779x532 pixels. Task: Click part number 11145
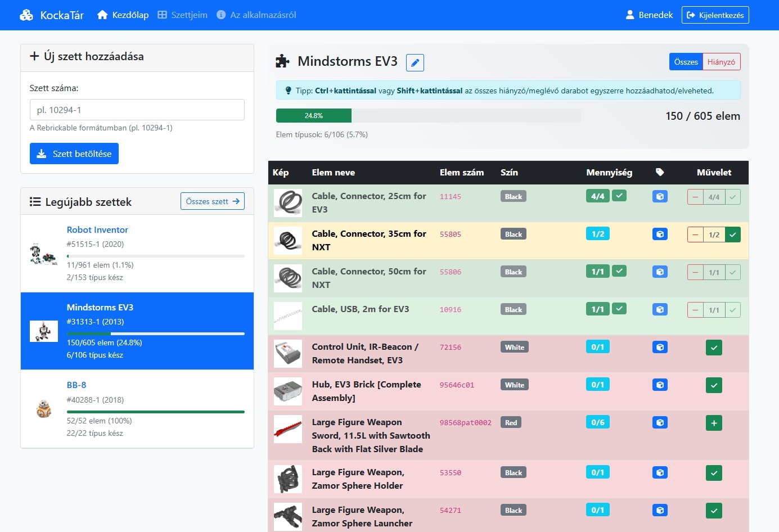(x=451, y=197)
